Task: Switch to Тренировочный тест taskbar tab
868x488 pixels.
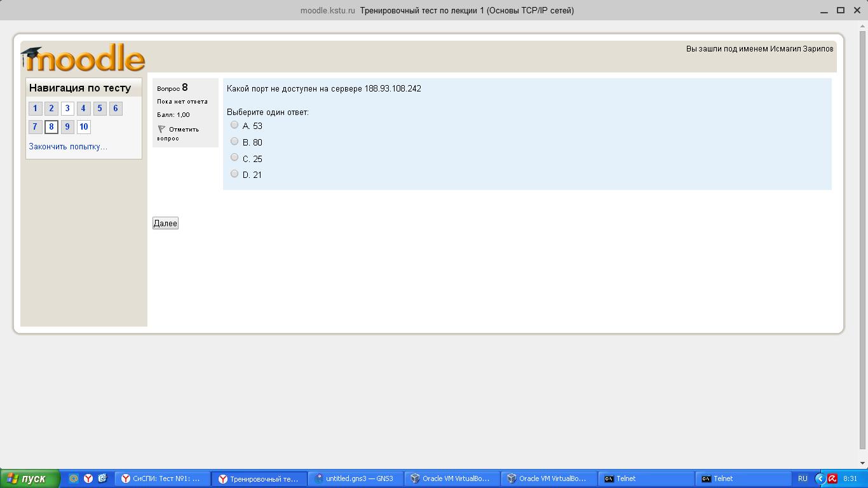Action: (259, 478)
